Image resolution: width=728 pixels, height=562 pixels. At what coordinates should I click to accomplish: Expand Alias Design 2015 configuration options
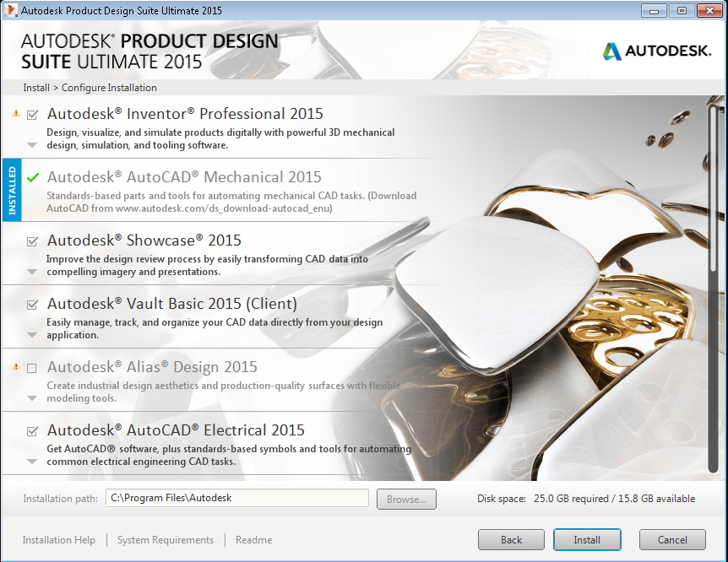tap(32, 398)
